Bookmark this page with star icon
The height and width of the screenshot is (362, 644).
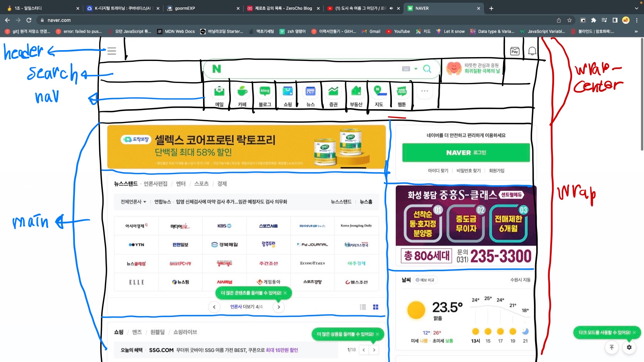coord(569,20)
